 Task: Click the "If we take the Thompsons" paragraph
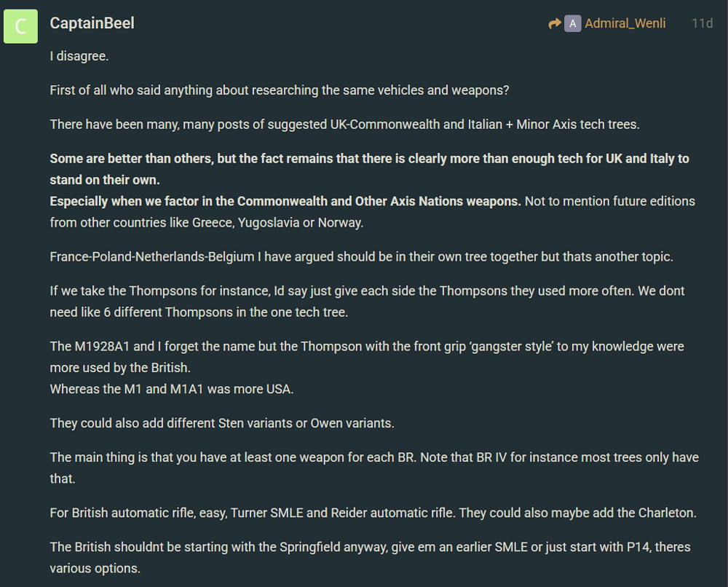(x=367, y=302)
